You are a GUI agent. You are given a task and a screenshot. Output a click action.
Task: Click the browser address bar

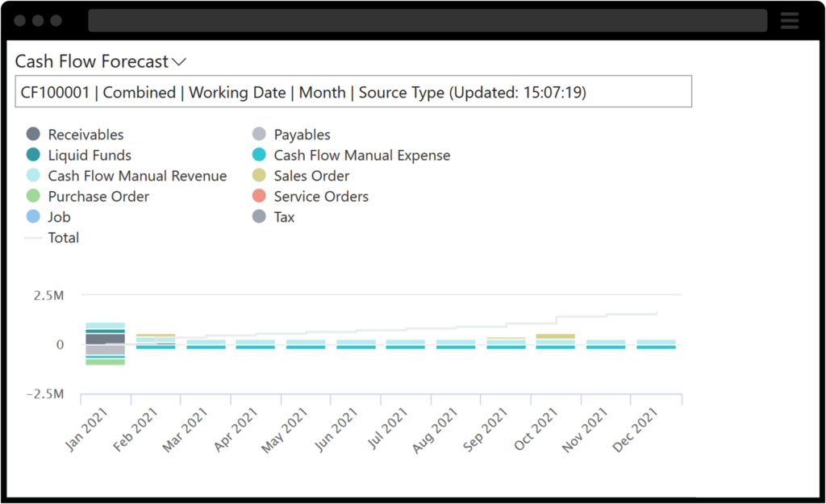428,20
